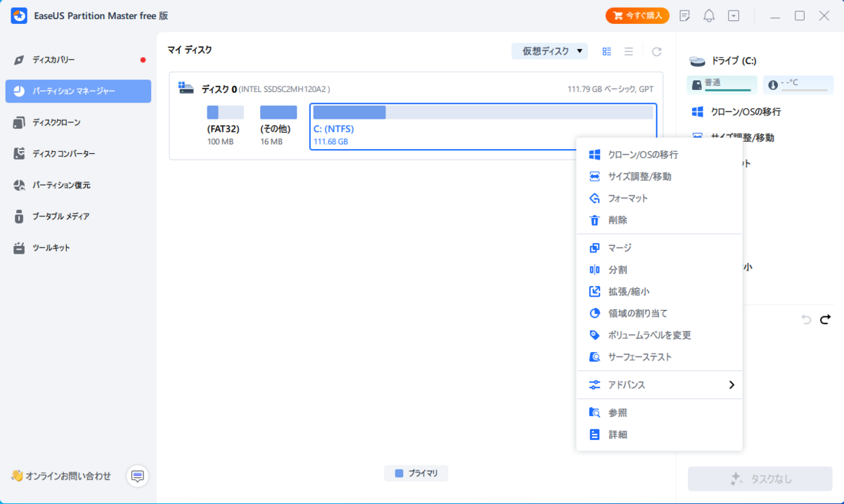Expand the 仮想ディスク dropdown

[549, 51]
